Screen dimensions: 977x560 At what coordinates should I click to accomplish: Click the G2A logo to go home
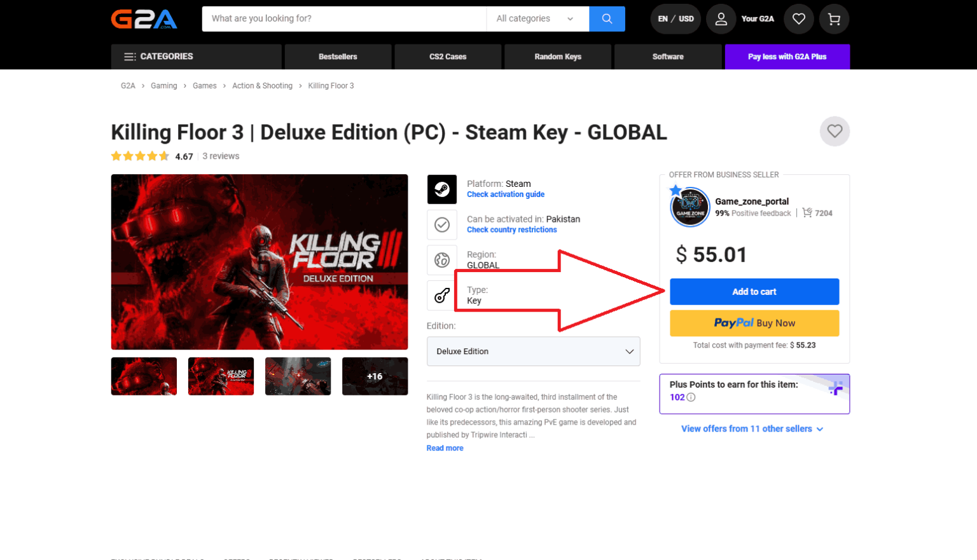144,18
